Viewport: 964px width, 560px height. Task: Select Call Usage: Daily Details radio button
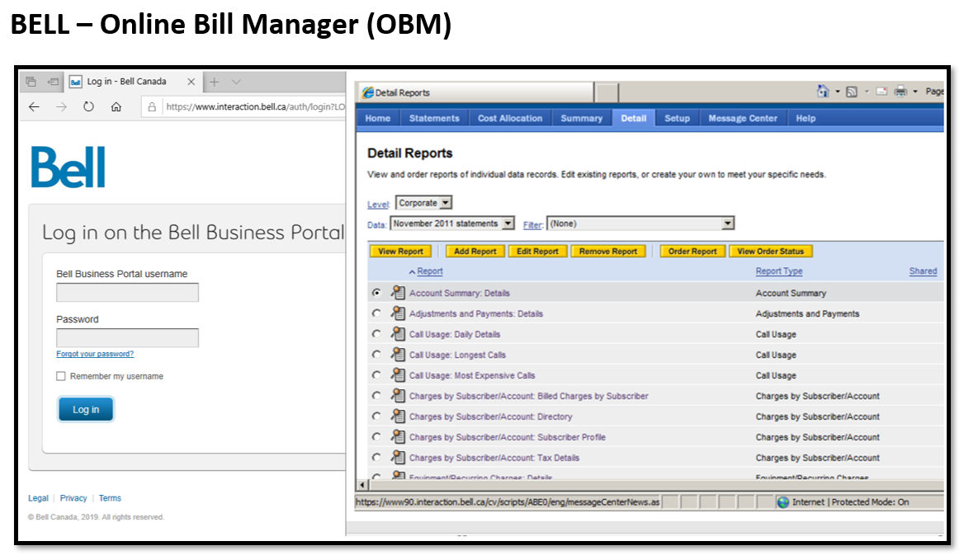click(x=377, y=334)
